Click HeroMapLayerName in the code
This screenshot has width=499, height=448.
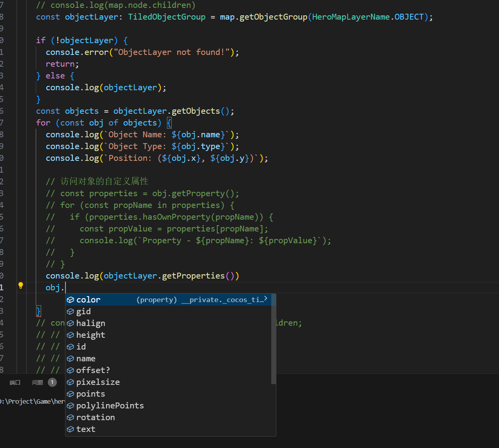[351, 17]
